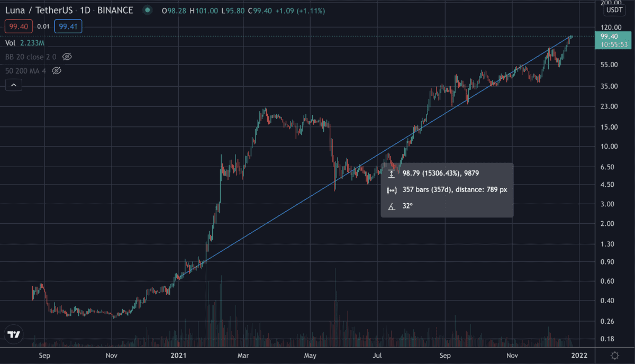Select the 50 200 MA 4 legend
The image size is (635, 364).
(26, 70)
